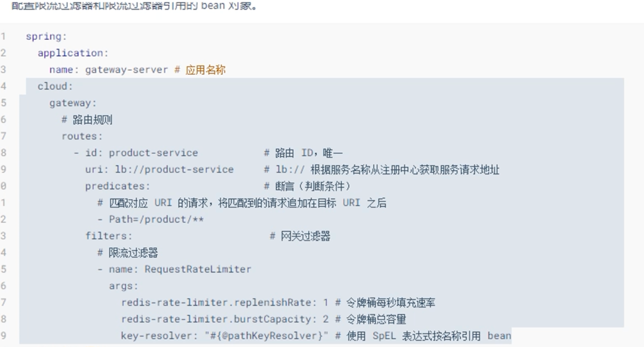Click the 'RequestRateLimiter' filter name
The height and width of the screenshot is (347, 644).
198,270
